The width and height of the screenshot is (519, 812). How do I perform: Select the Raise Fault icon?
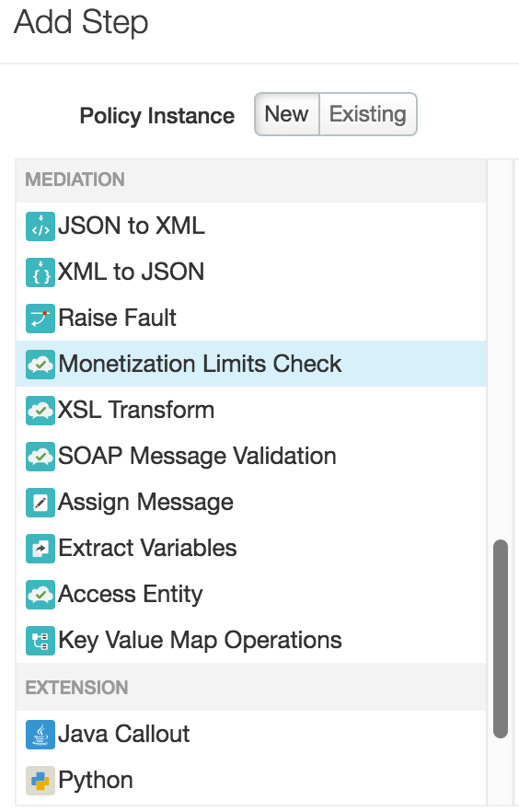coord(40,319)
